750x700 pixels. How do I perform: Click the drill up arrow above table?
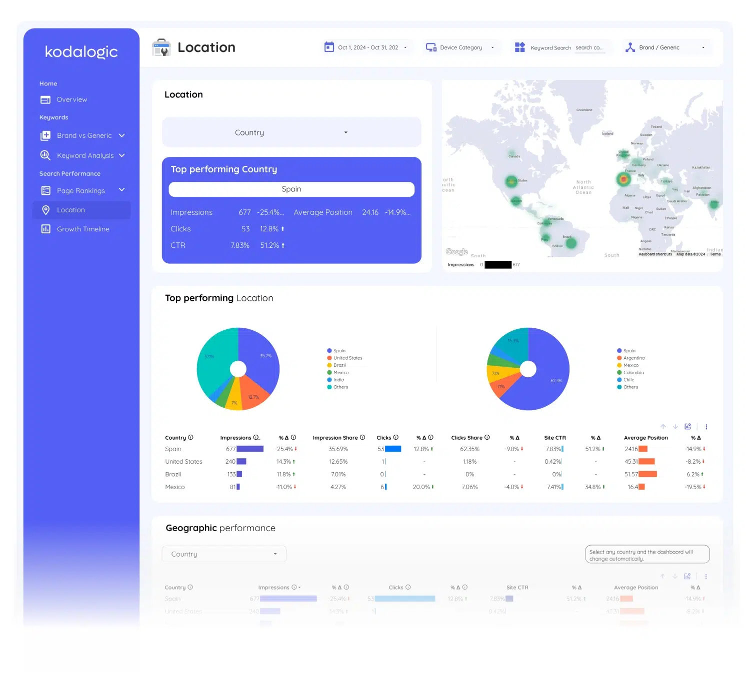coord(663,427)
